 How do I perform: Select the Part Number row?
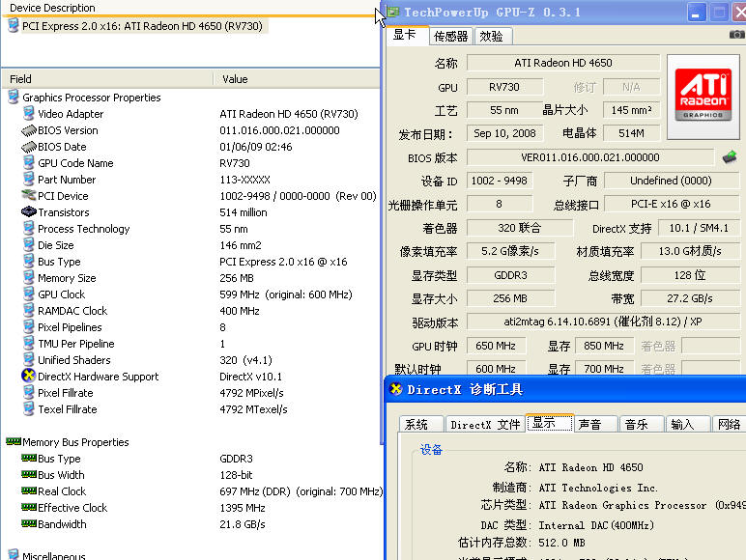(191, 180)
